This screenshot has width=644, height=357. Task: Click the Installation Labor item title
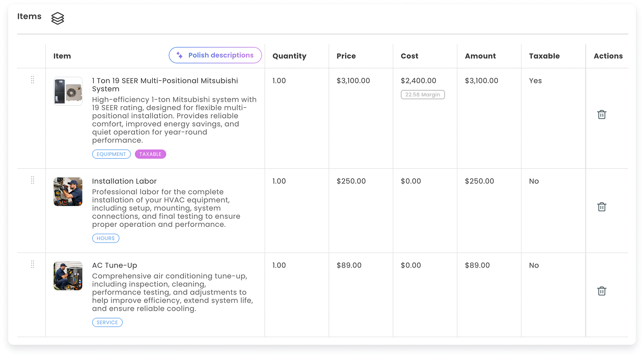click(x=124, y=181)
